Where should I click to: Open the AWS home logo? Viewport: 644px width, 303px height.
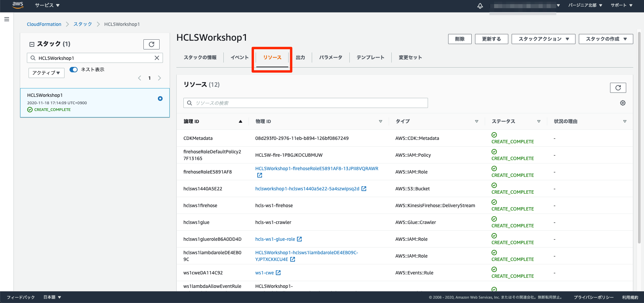(18, 5)
